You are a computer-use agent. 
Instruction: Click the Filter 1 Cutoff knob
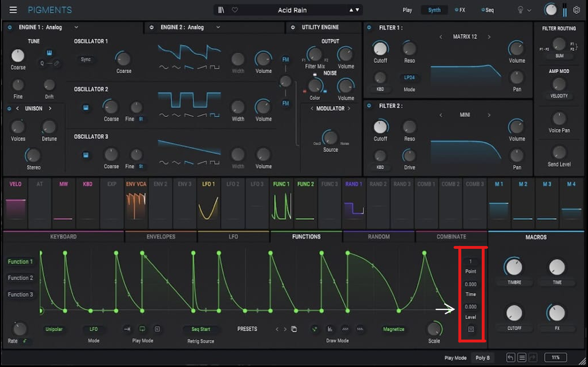point(380,49)
